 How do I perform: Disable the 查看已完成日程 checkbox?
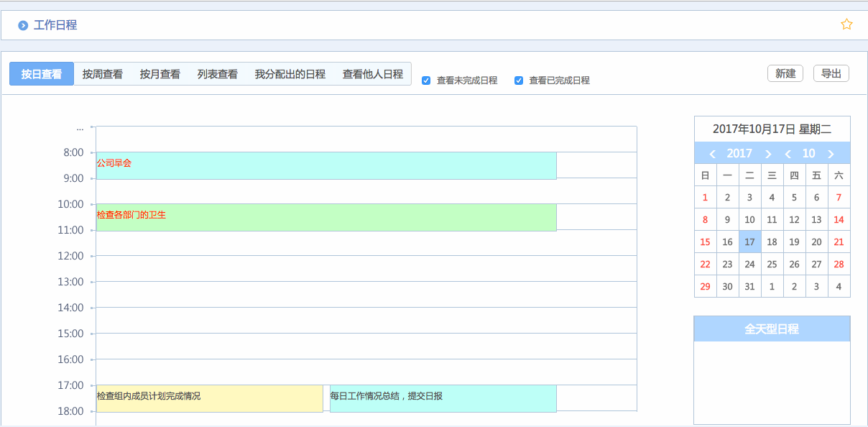pyautogui.click(x=518, y=80)
